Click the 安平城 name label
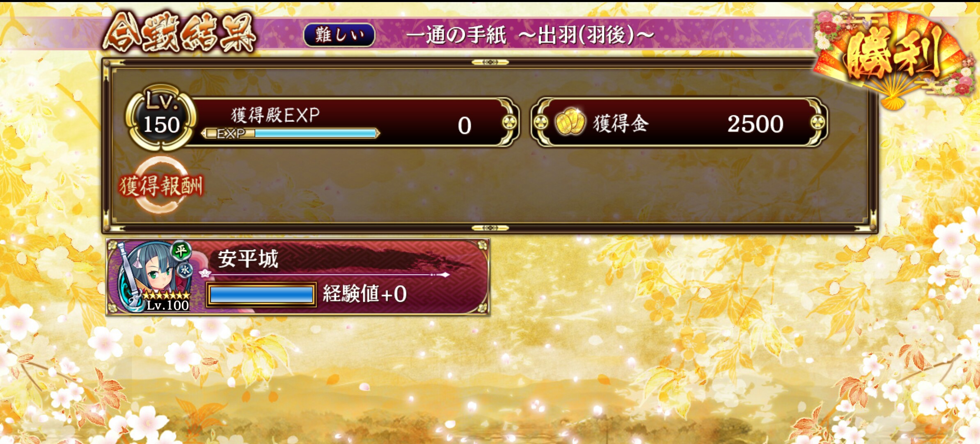Screen dimensions: 980x444 [x=248, y=259]
